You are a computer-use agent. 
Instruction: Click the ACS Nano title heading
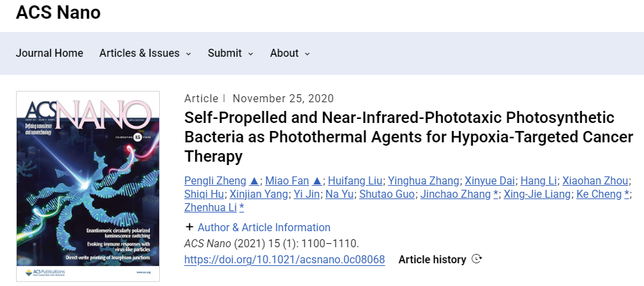tap(58, 12)
